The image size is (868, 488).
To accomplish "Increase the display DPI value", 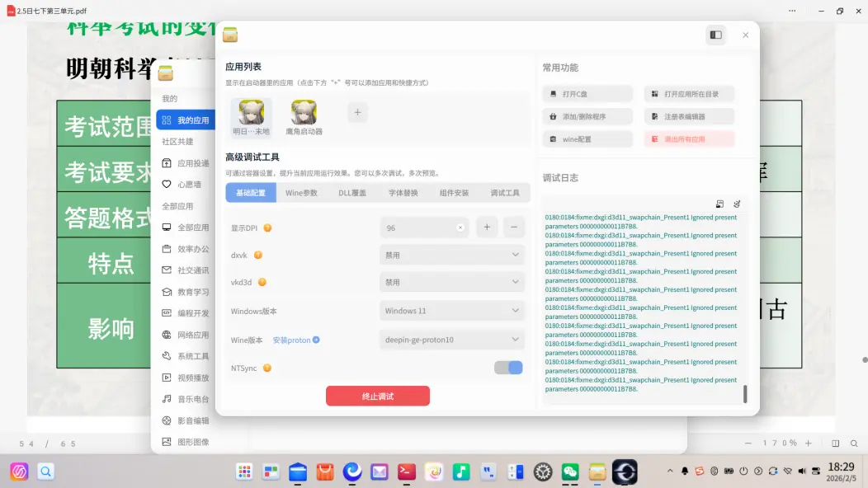I will [x=487, y=228].
